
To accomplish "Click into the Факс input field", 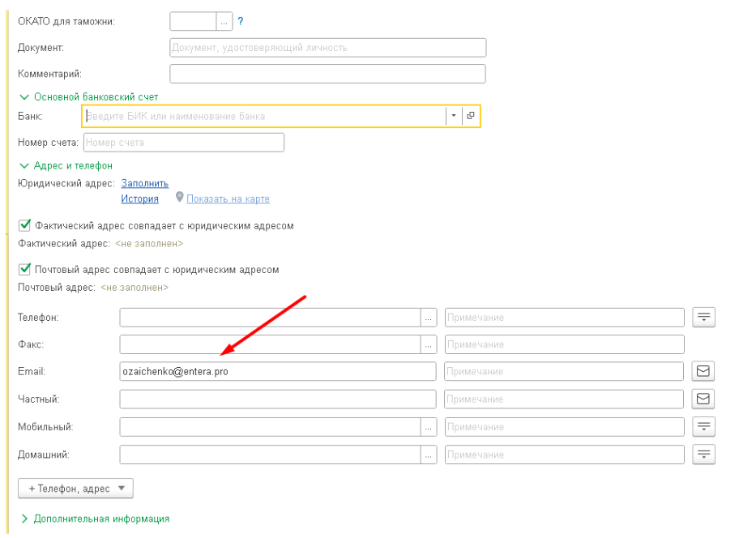I will [x=270, y=344].
